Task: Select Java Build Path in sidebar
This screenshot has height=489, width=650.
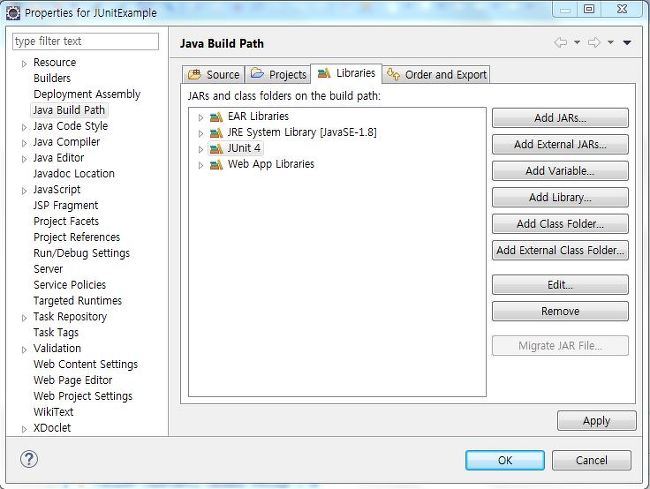Action: (x=69, y=110)
